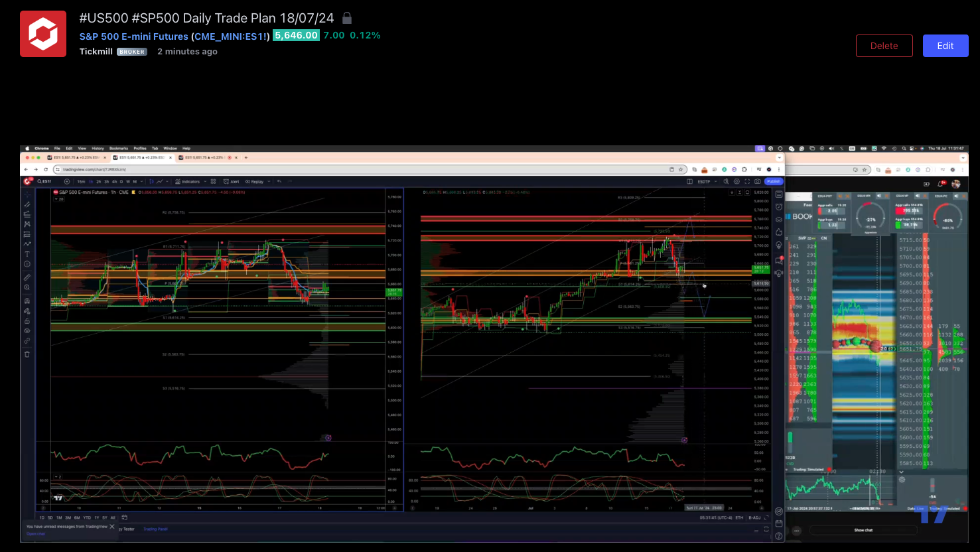Viewport: 980px width, 552px height.
Task: Open the Indicators menu
Action: (187, 181)
